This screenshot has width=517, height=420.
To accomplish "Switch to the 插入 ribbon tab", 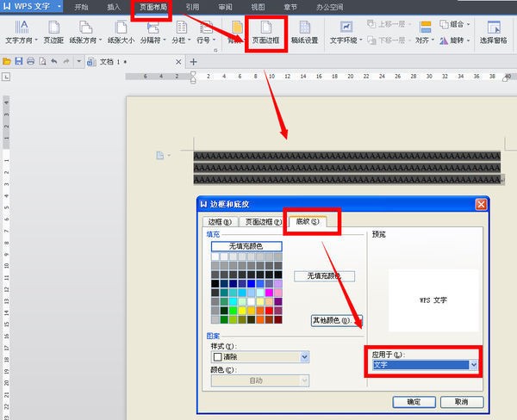I will click(x=114, y=7).
